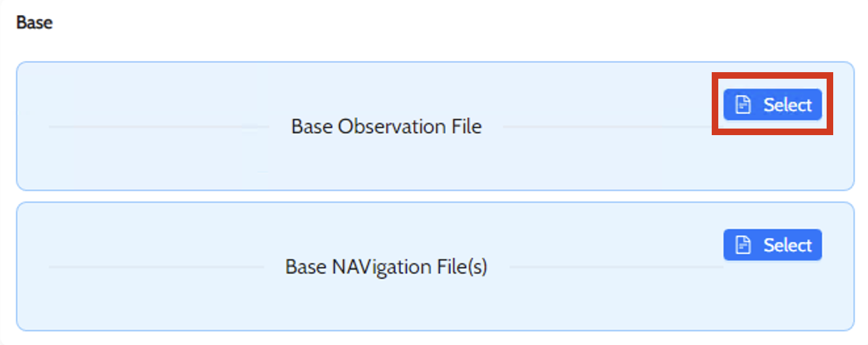Click divider line right of Base NAVigation File(s)
Screen dimensions: 868x345
(x=614, y=267)
